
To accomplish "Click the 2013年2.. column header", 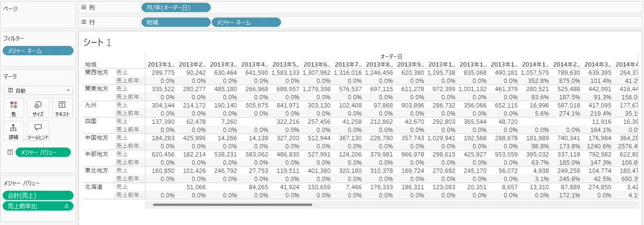I will pyautogui.click(x=193, y=64).
